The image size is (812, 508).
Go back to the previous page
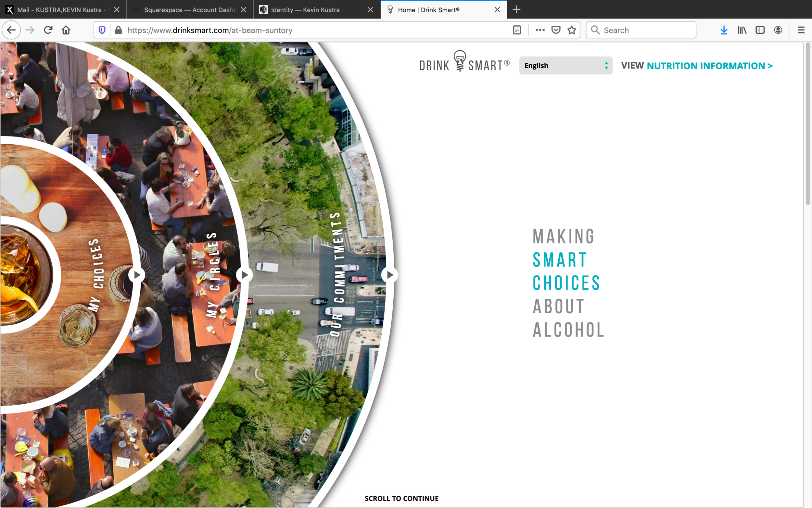(11, 30)
